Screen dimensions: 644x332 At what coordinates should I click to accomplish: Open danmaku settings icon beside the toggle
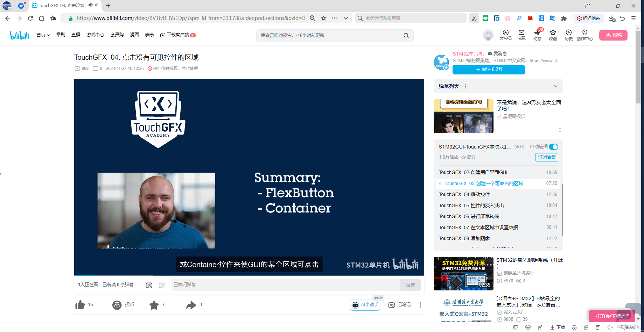click(x=162, y=285)
